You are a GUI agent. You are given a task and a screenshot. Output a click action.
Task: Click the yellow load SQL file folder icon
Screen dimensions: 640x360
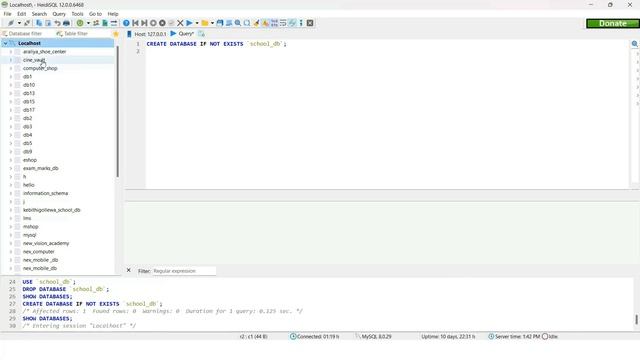[x=205, y=23]
